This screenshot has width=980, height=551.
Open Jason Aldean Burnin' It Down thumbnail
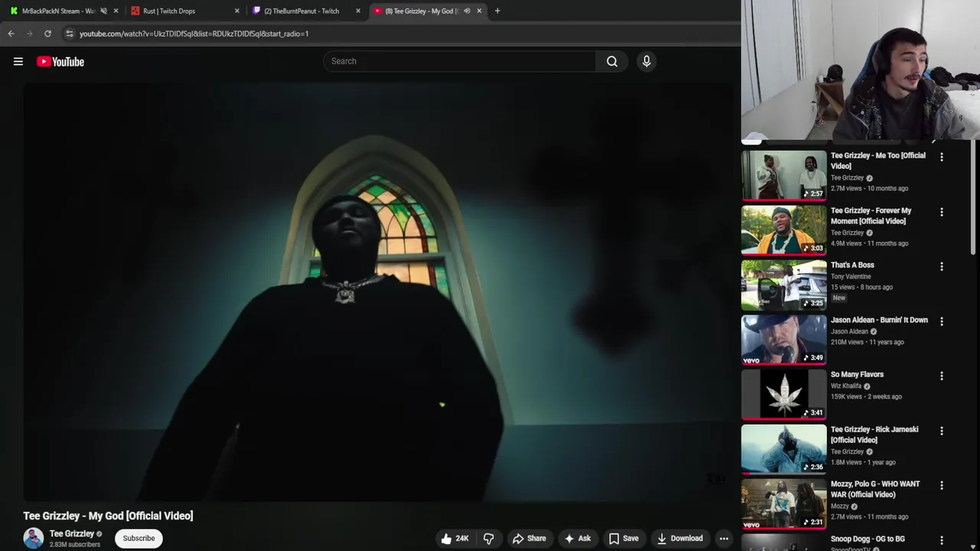point(783,340)
